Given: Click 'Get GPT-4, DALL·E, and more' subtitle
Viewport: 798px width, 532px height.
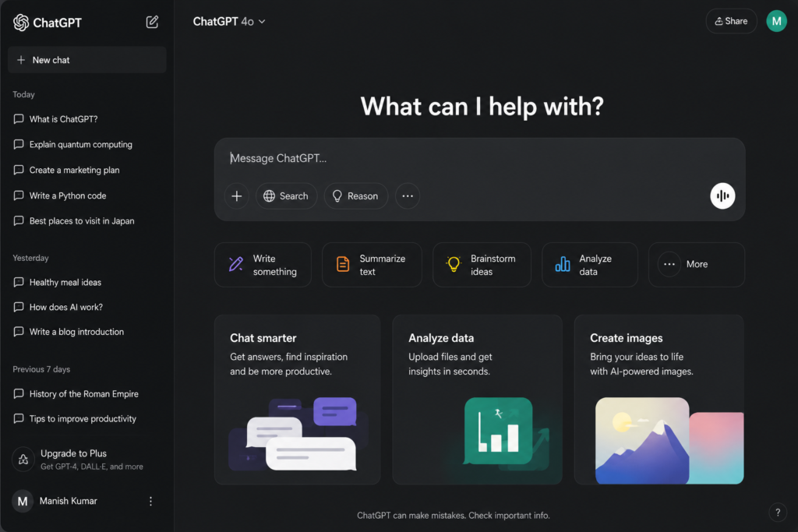Looking at the screenshot, I should click(92, 467).
